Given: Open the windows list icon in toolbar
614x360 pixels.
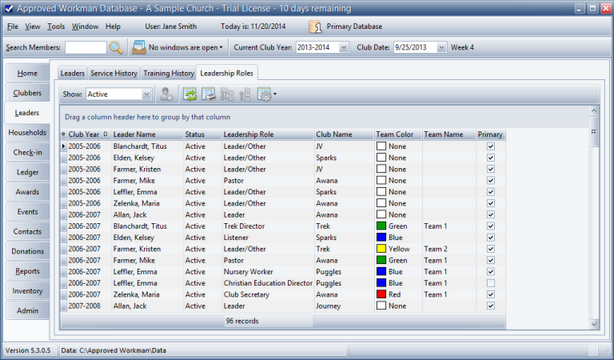Looking at the screenshot, I should point(139,47).
